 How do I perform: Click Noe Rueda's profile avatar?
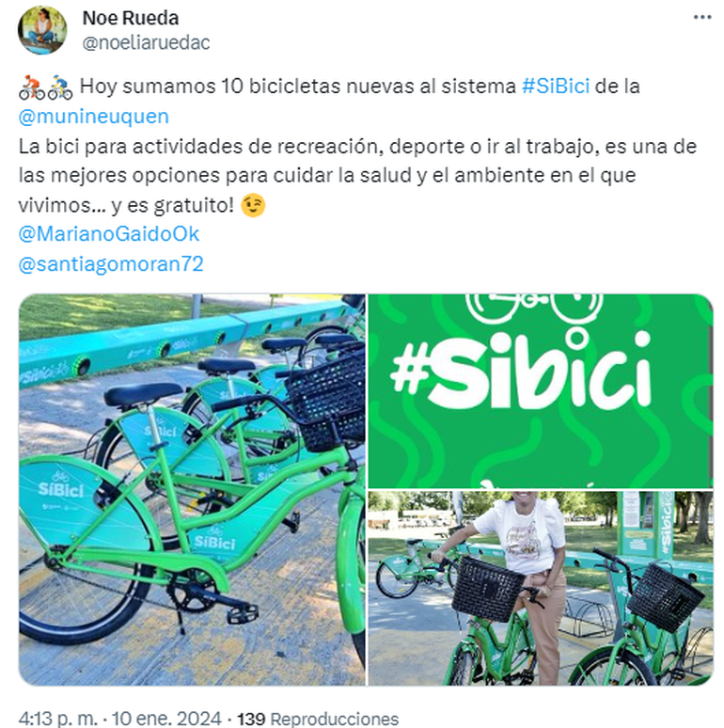[42, 30]
